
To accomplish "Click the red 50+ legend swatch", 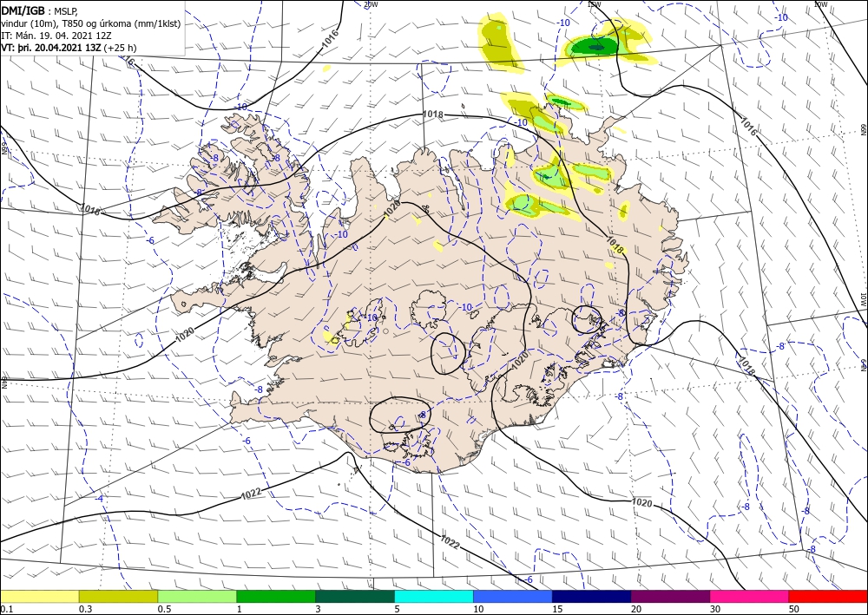I will [829, 596].
